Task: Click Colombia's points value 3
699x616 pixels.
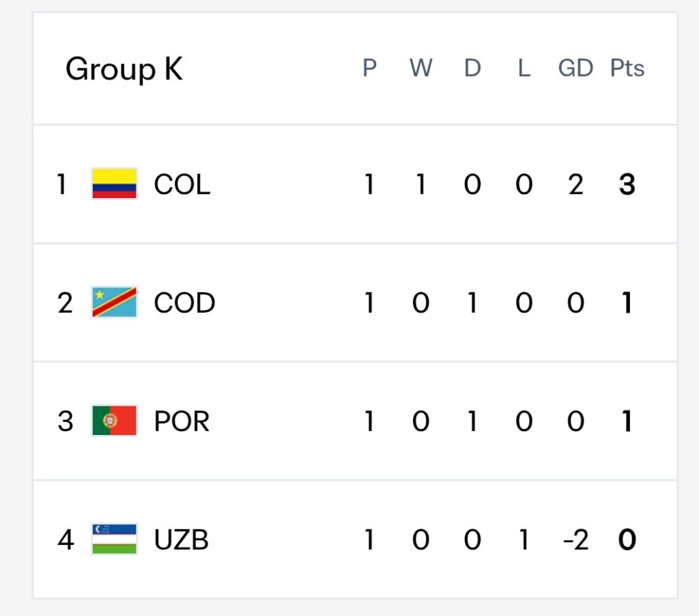Action: point(627,184)
